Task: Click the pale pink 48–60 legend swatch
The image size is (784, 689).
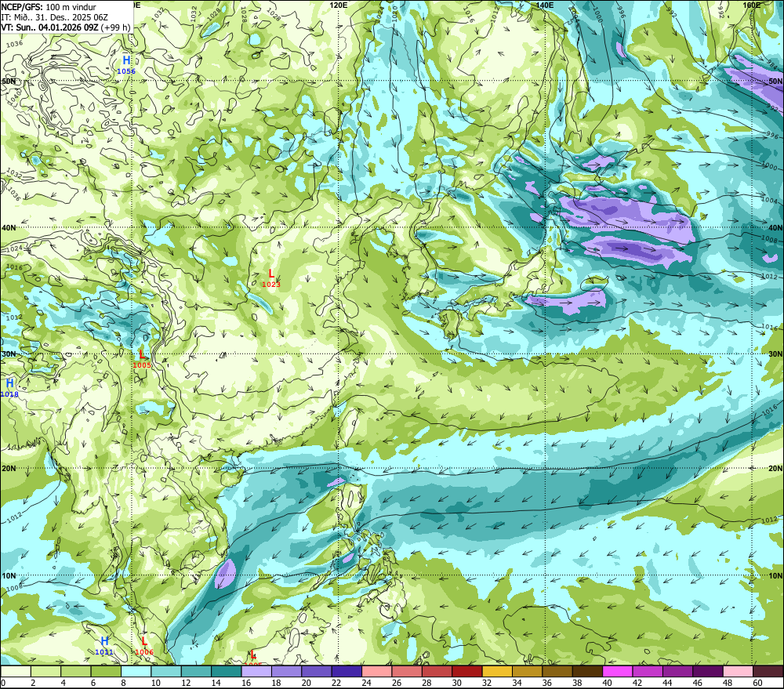Action: click(738, 671)
